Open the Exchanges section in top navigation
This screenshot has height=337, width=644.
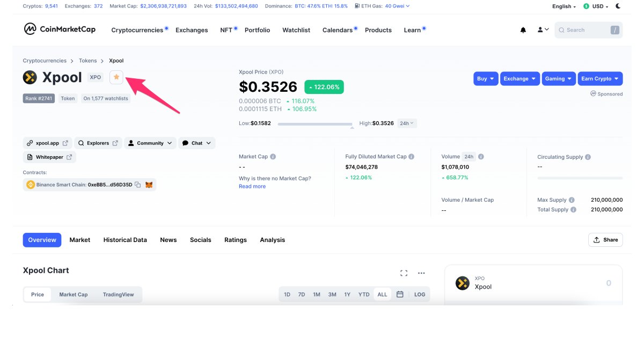pos(192,30)
